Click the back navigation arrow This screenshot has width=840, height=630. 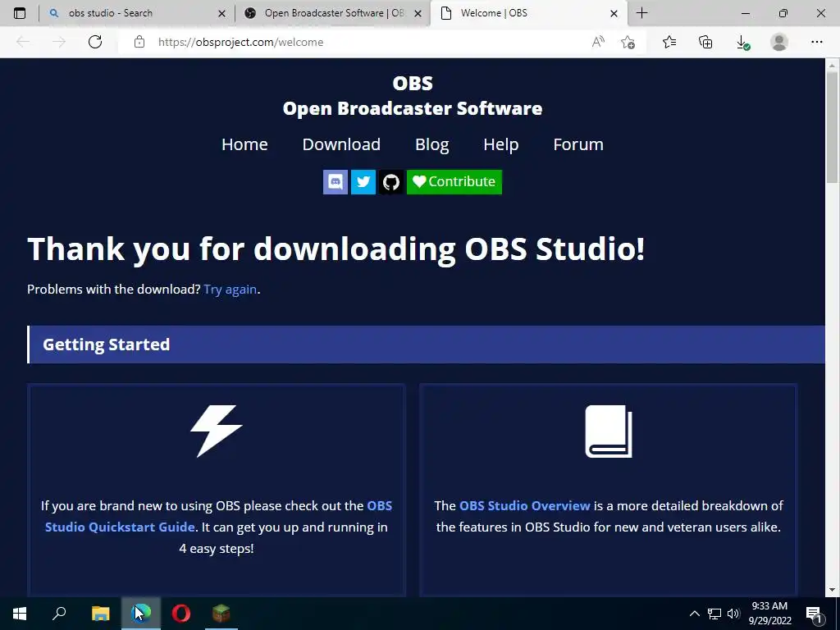pos(23,42)
